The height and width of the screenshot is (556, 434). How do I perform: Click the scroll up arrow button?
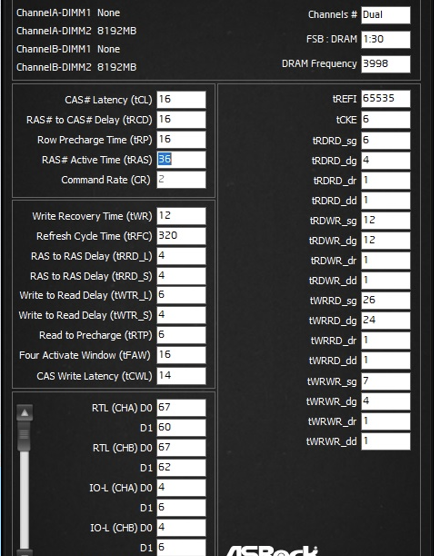24,413
